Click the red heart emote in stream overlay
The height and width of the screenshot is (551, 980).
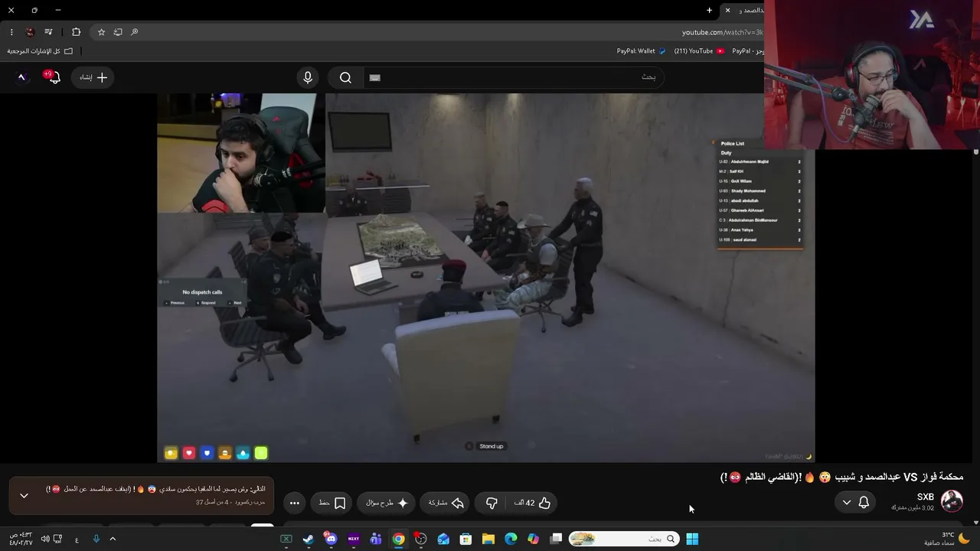point(189,453)
